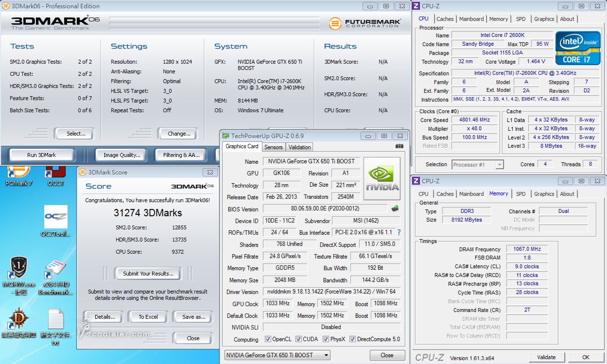Screen dimensions: 607x364
Task: Click the OK button in CPU-Z
Action: pyautogui.click(x=586, y=357)
